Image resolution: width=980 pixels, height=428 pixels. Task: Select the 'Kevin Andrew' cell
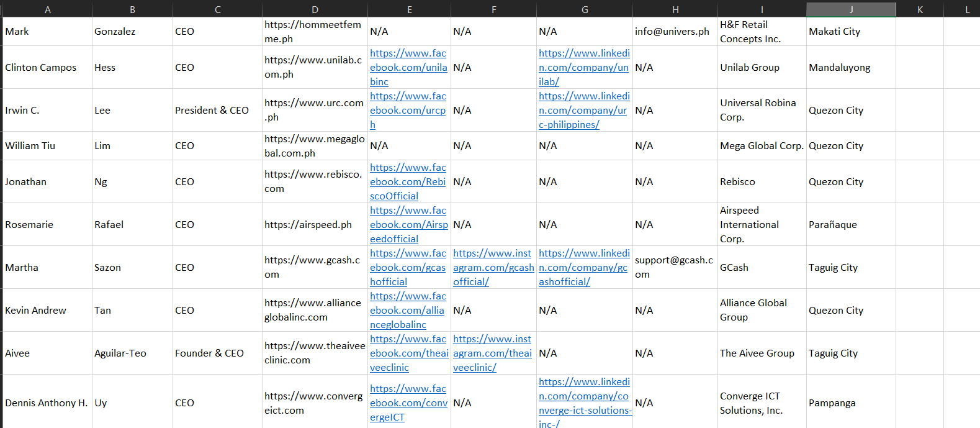[48, 310]
